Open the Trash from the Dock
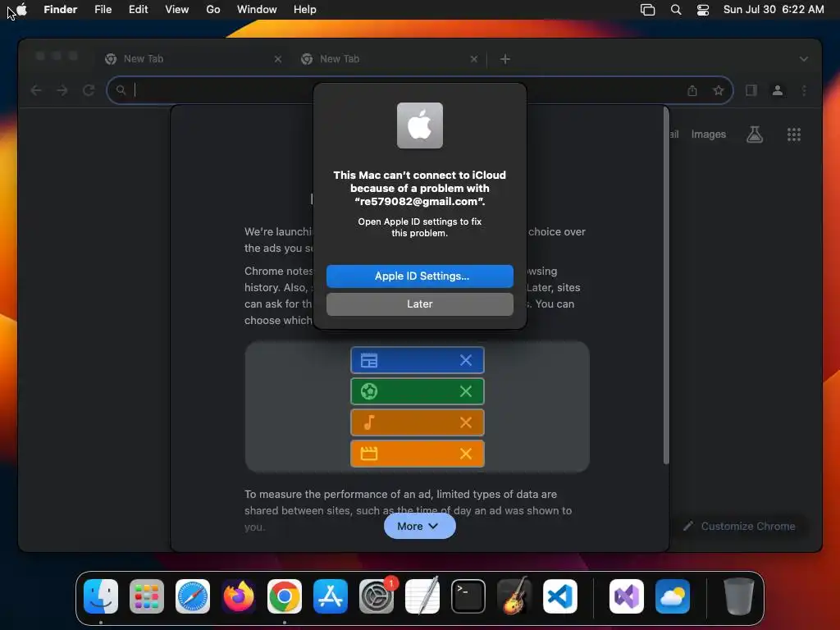The height and width of the screenshot is (630, 840). (x=739, y=596)
